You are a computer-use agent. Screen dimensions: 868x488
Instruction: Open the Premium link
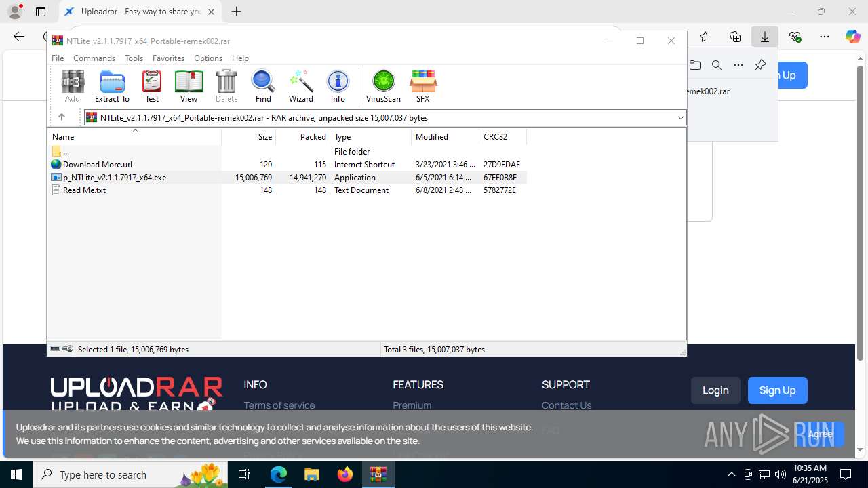(412, 405)
